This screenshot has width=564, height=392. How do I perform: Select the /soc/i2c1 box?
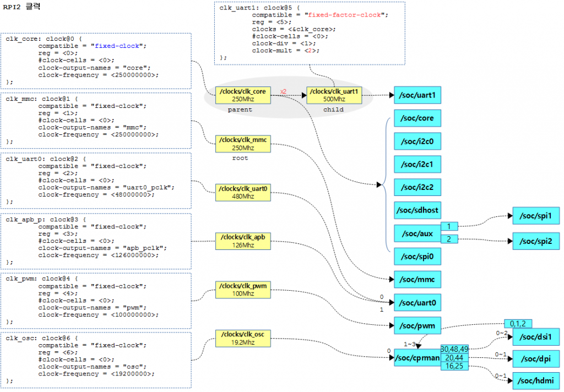[x=417, y=165]
